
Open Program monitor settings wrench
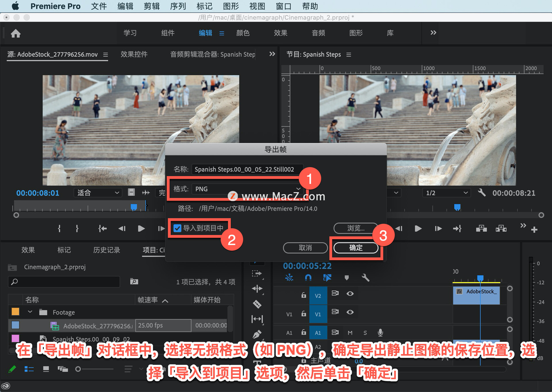(x=482, y=192)
